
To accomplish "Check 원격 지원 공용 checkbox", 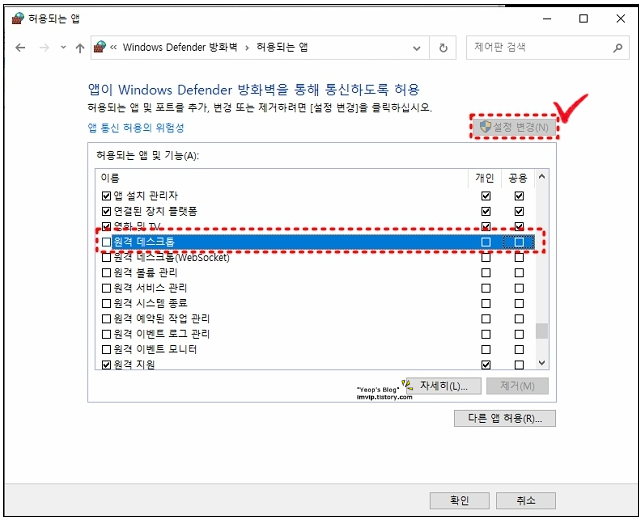I will coord(519,365).
